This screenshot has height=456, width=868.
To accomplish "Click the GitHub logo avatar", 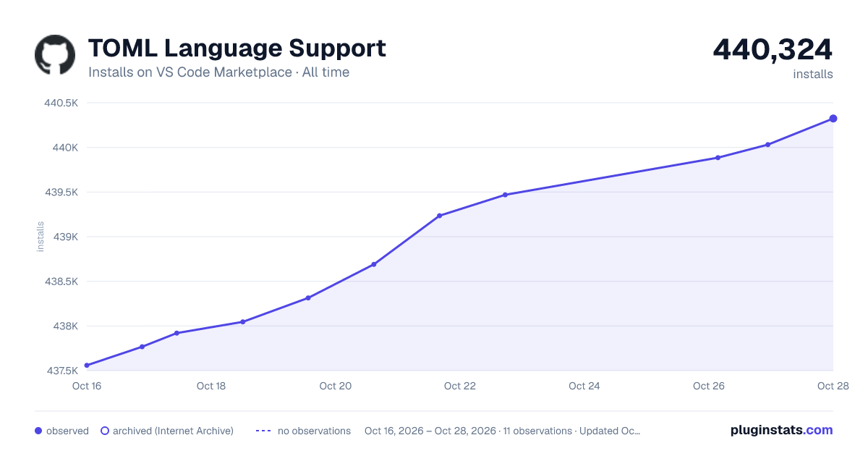I will coord(55,54).
